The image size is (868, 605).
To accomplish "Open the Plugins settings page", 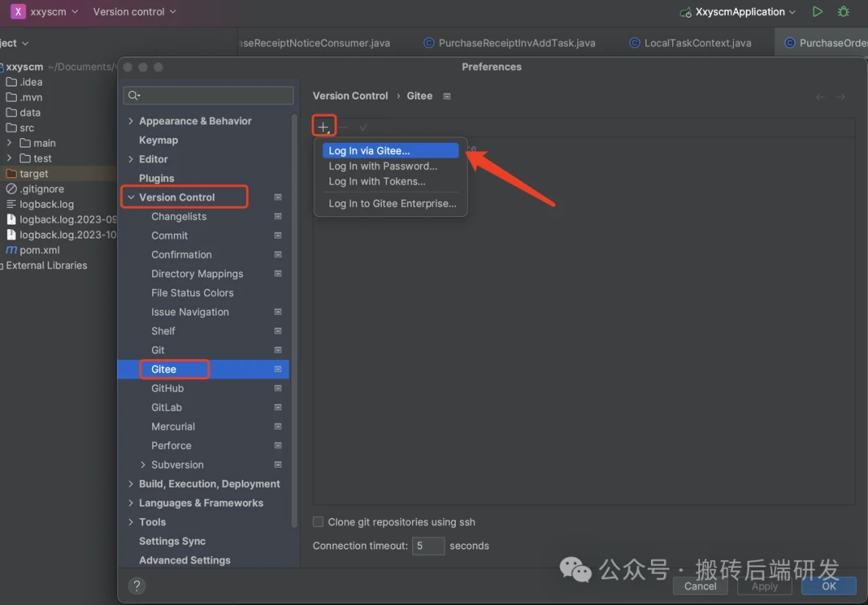I will [x=157, y=178].
